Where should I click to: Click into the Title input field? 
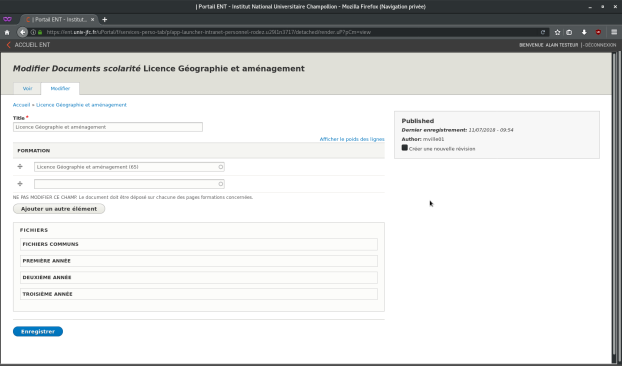pyautogui.click(x=108, y=127)
